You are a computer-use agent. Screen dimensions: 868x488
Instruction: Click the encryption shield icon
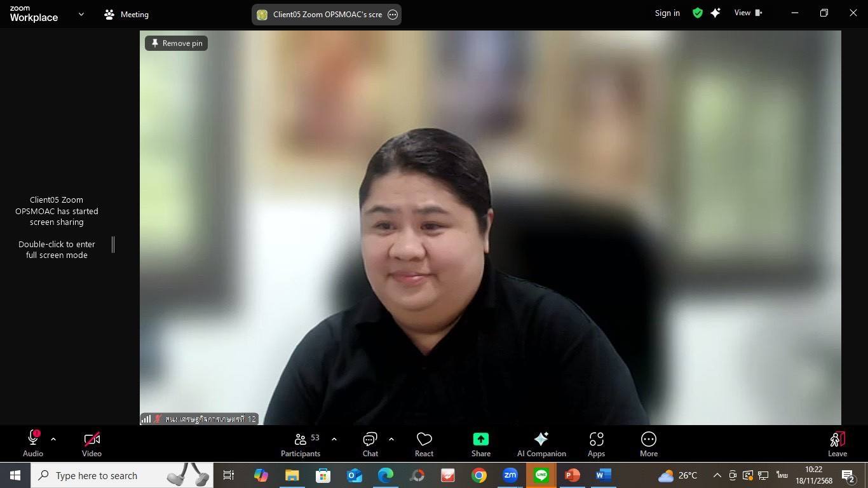[x=698, y=13]
